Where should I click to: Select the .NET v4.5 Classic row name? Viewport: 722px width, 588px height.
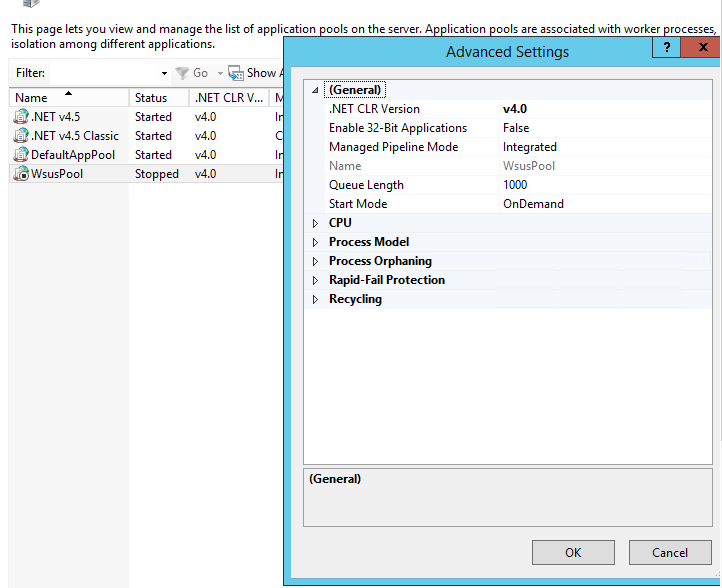[x=75, y=136]
